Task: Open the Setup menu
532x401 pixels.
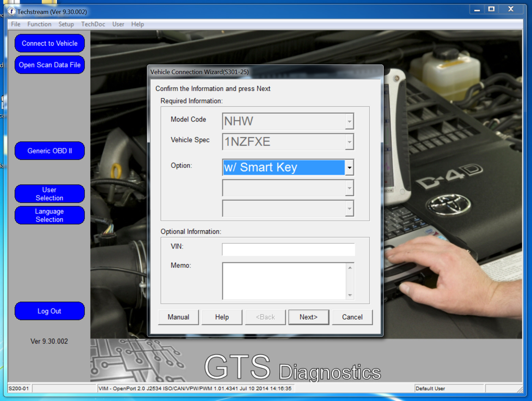Action: click(x=66, y=24)
